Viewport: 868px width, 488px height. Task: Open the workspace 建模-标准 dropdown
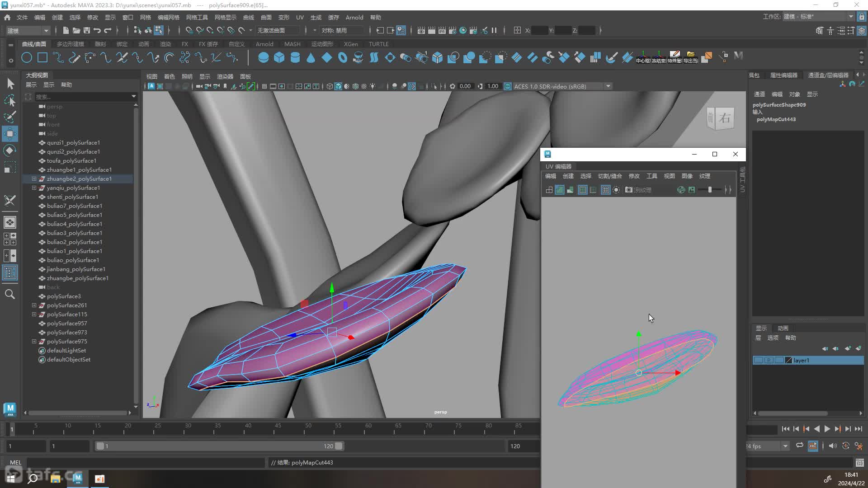click(818, 17)
